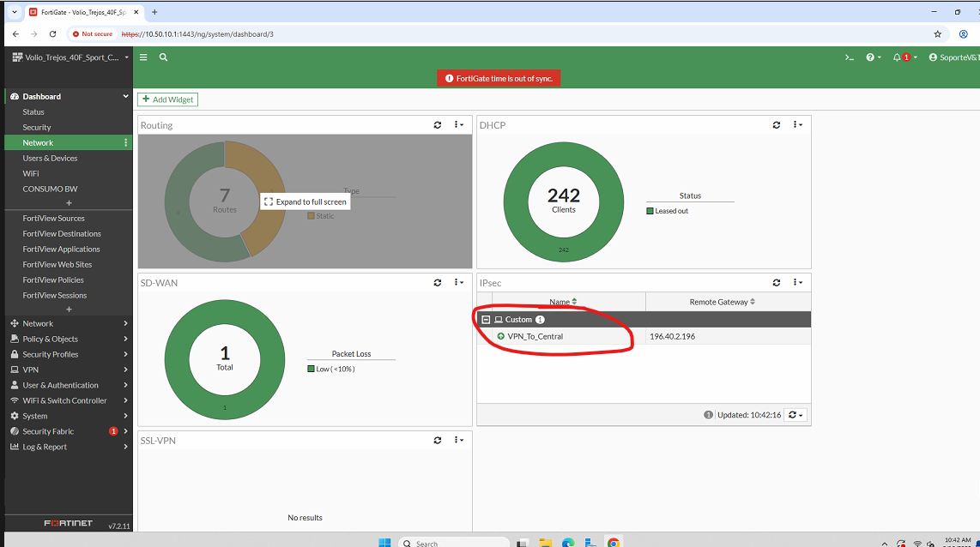Open a new browser tab
Screen dimensions: 980x547
(x=154, y=12)
